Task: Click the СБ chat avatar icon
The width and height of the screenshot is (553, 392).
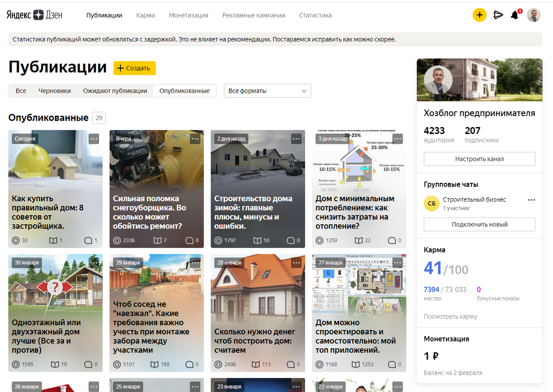Action: pos(431,204)
